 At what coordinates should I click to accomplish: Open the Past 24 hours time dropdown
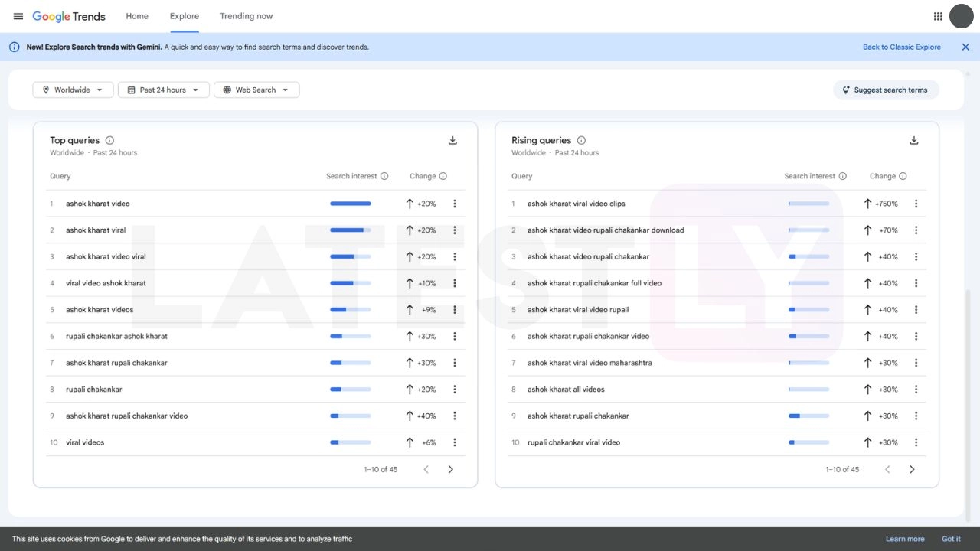point(163,90)
